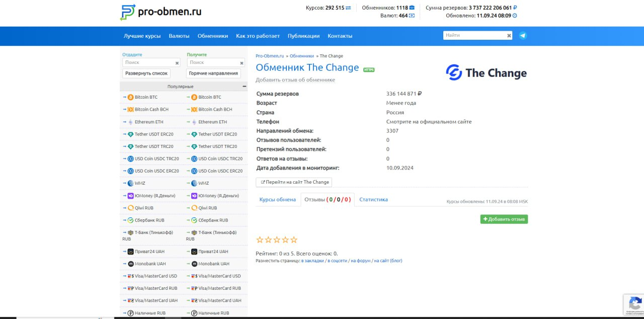Viewport: 644px width, 319px height.
Task: Click the pro-obmen.ru site logo
Action: 160,12
